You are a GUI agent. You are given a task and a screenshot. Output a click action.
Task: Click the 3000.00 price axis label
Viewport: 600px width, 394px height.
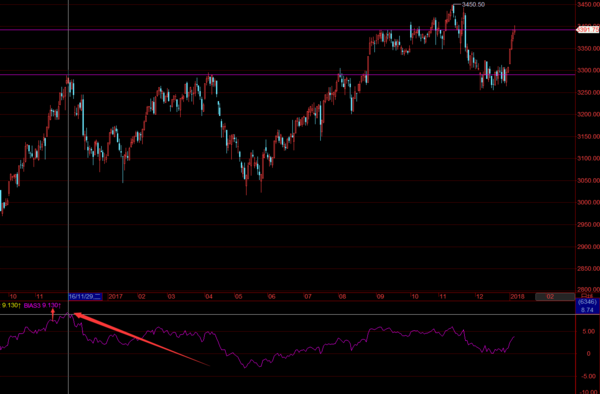[x=589, y=202]
